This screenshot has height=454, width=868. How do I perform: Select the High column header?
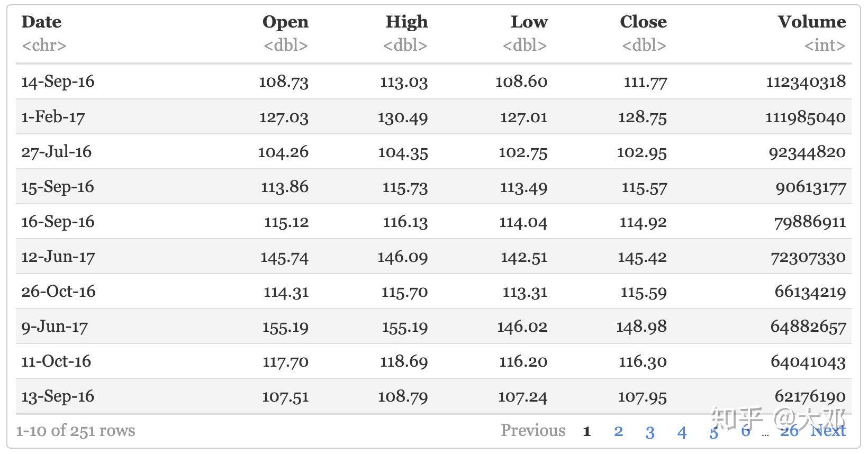[406, 22]
